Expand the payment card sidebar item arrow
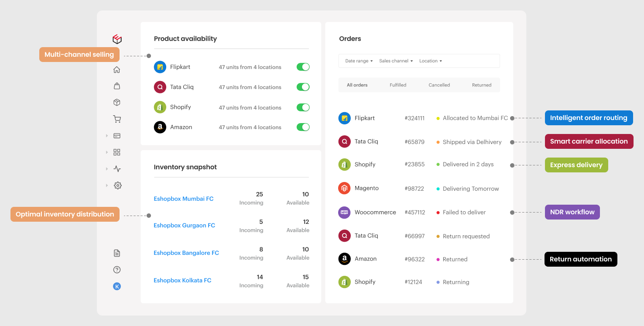This screenshot has height=326, width=644. (107, 136)
